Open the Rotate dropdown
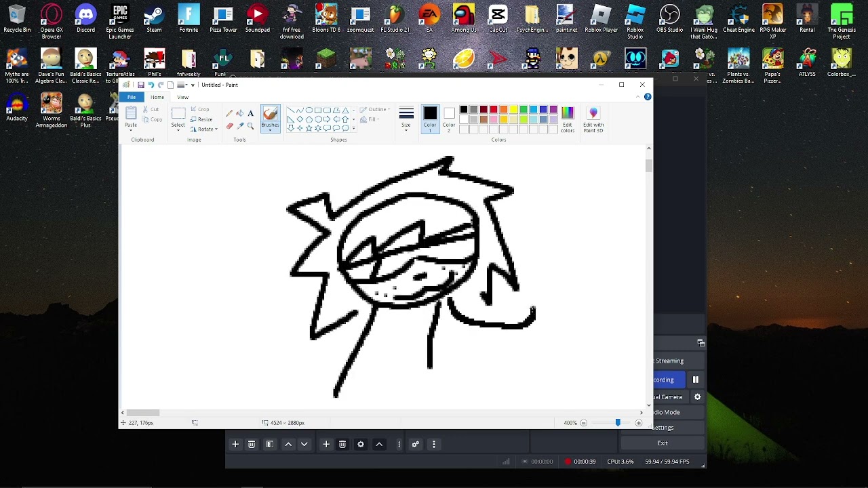 coord(204,129)
